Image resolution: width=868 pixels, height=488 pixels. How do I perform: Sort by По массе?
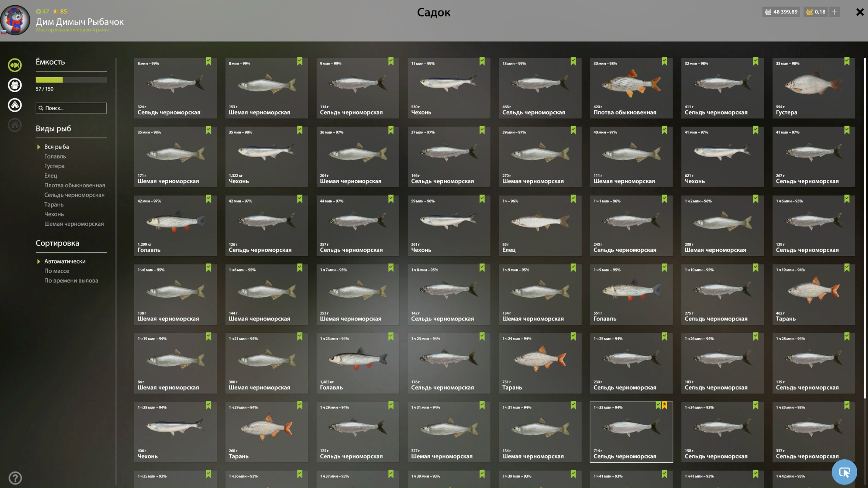tap(57, 271)
